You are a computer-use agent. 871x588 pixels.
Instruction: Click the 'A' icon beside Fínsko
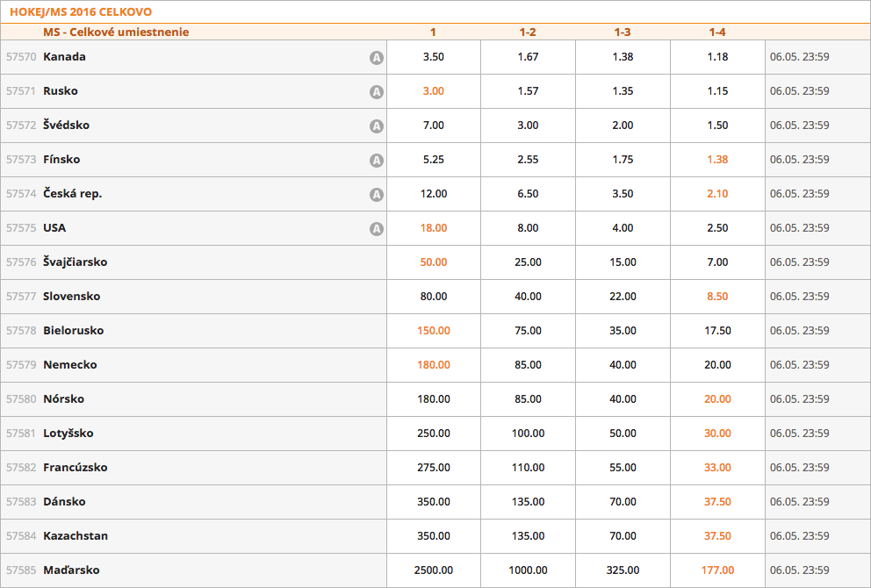coord(376,161)
